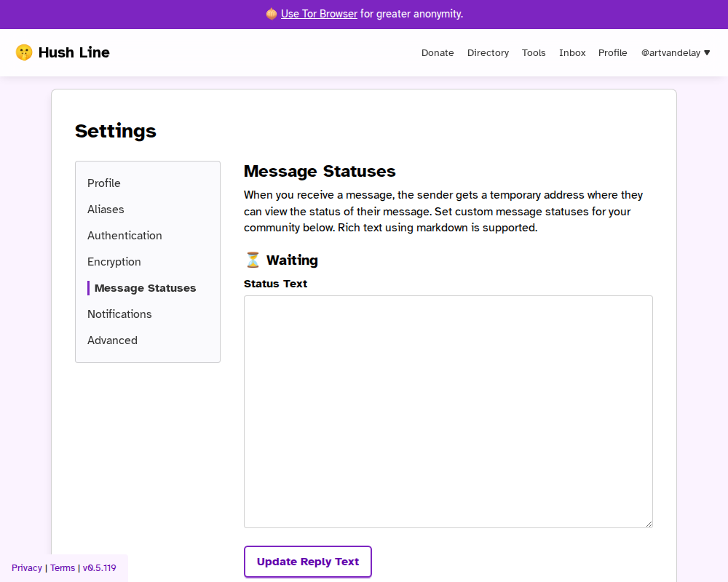Click the Hush Line shushing-face logo icon

(x=24, y=52)
